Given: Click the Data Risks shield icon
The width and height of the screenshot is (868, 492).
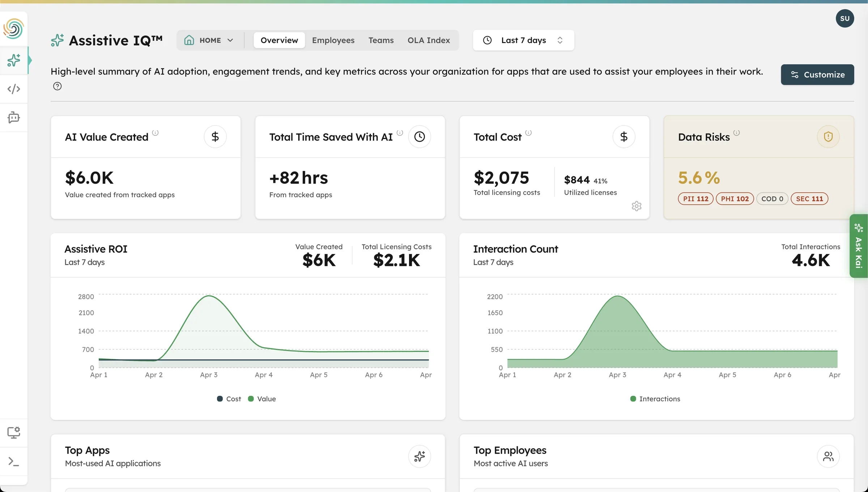Looking at the screenshot, I should coord(828,137).
